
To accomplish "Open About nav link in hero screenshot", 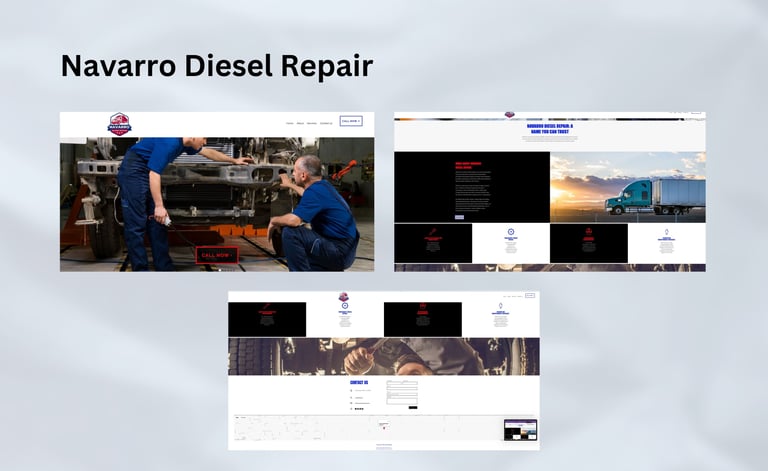I will (x=300, y=123).
